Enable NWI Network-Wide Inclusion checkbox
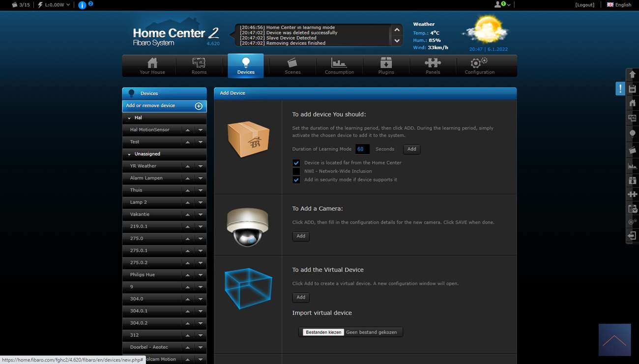Image resolution: width=639 pixels, height=364 pixels. point(296,171)
